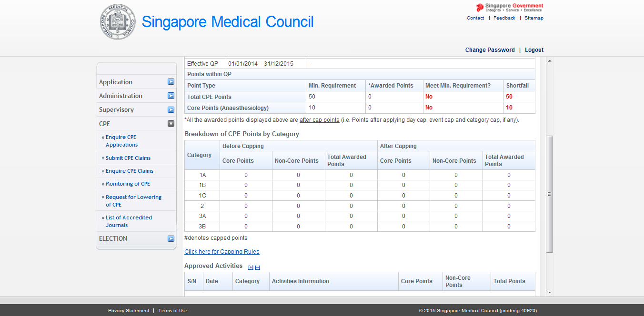Click the Singapore Government lion logo
644x316 pixels.
coord(480,8)
